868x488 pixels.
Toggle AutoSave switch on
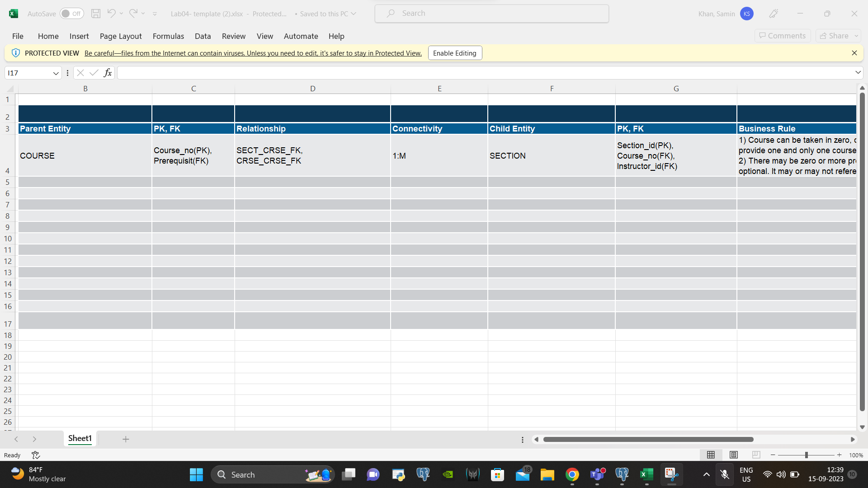pyautogui.click(x=71, y=14)
